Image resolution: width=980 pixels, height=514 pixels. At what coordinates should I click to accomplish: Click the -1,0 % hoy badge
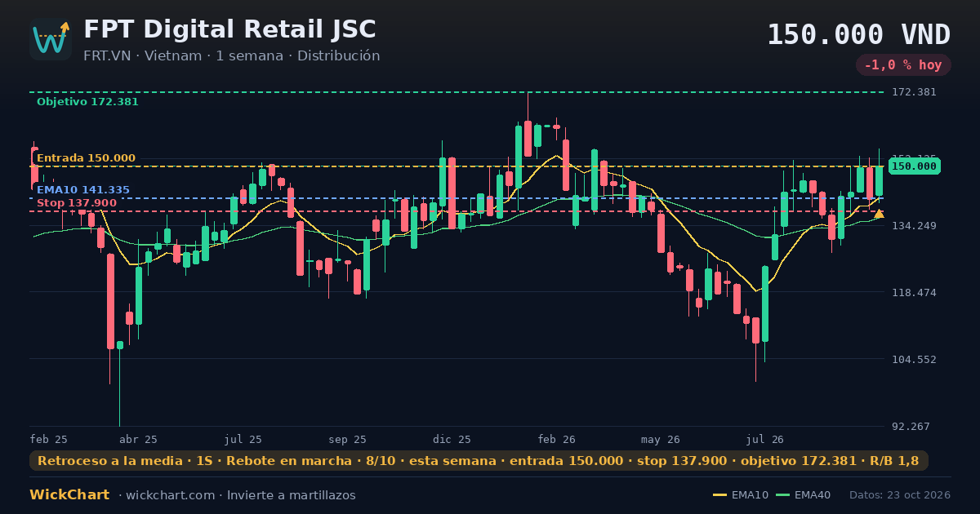(x=903, y=65)
